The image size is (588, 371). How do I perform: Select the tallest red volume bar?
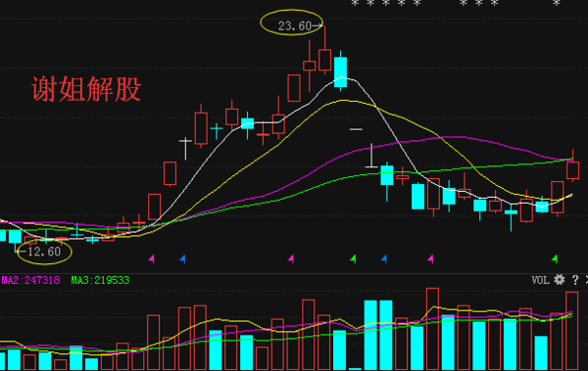[x=432, y=329]
